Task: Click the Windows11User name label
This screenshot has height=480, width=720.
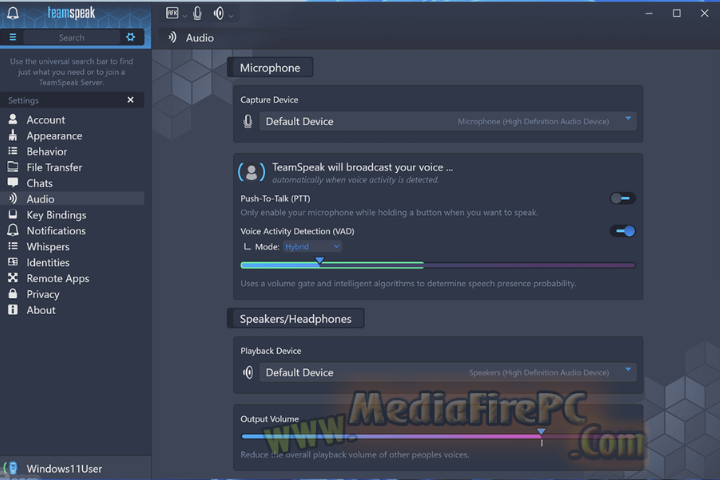Action: (64, 469)
